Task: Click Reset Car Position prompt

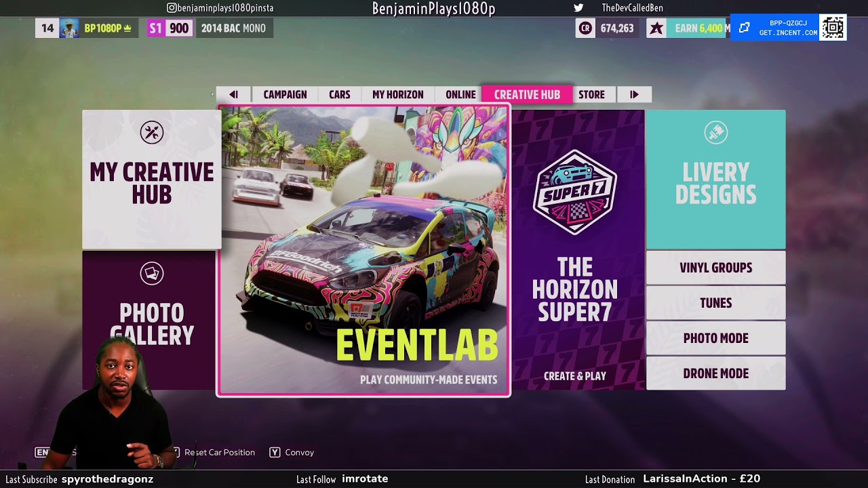Action: pos(220,452)
